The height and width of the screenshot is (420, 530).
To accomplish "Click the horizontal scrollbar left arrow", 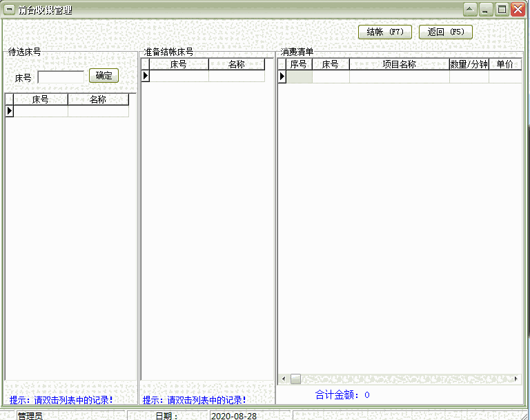I will tap(284, 379).
